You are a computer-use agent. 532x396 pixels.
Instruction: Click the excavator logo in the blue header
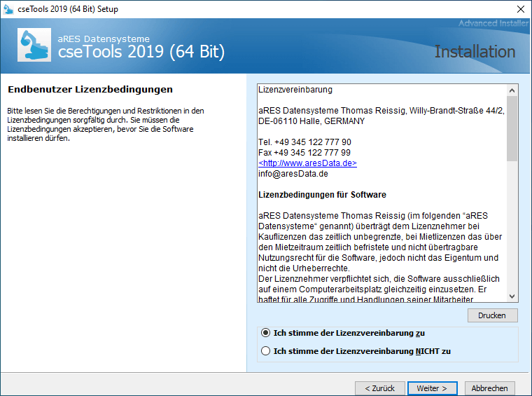click(x=34, y=45)
